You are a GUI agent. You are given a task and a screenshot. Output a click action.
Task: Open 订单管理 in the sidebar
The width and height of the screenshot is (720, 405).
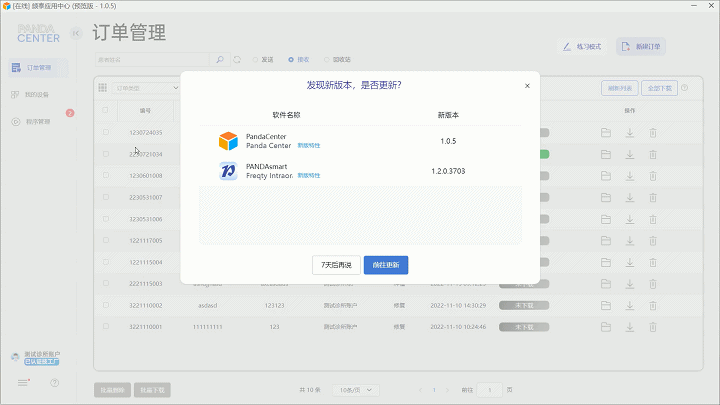point(39,68)
